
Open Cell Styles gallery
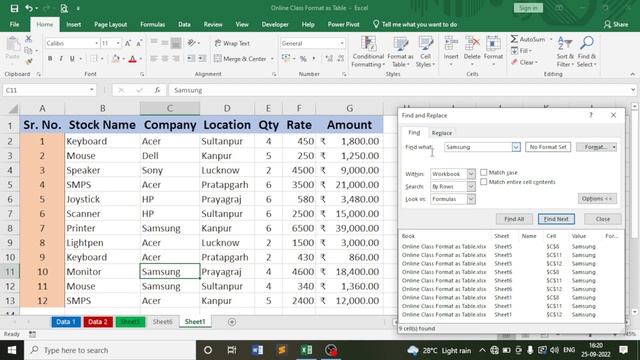click(425, 52)
